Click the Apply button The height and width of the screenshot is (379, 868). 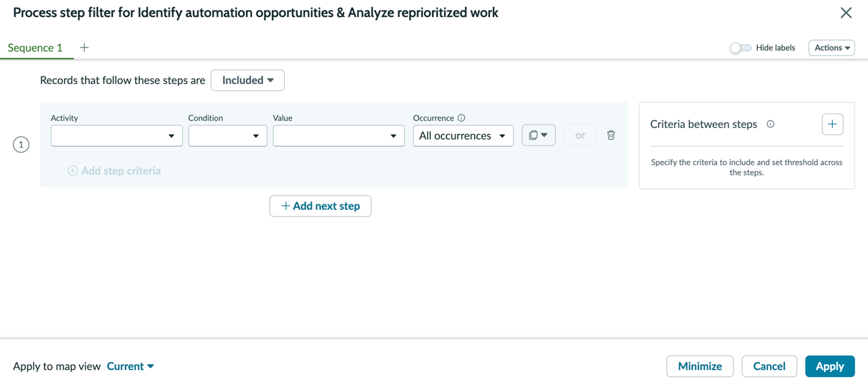(x=829, y=366)
